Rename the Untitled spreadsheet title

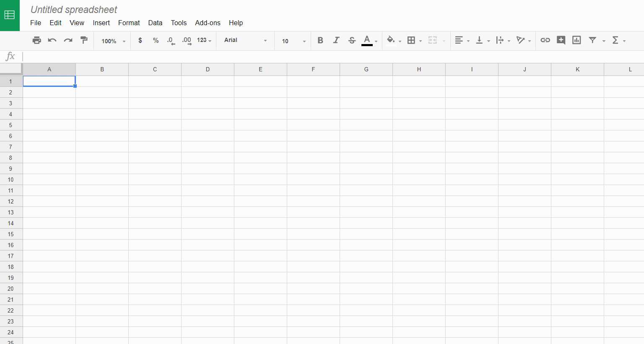(74, 10)
